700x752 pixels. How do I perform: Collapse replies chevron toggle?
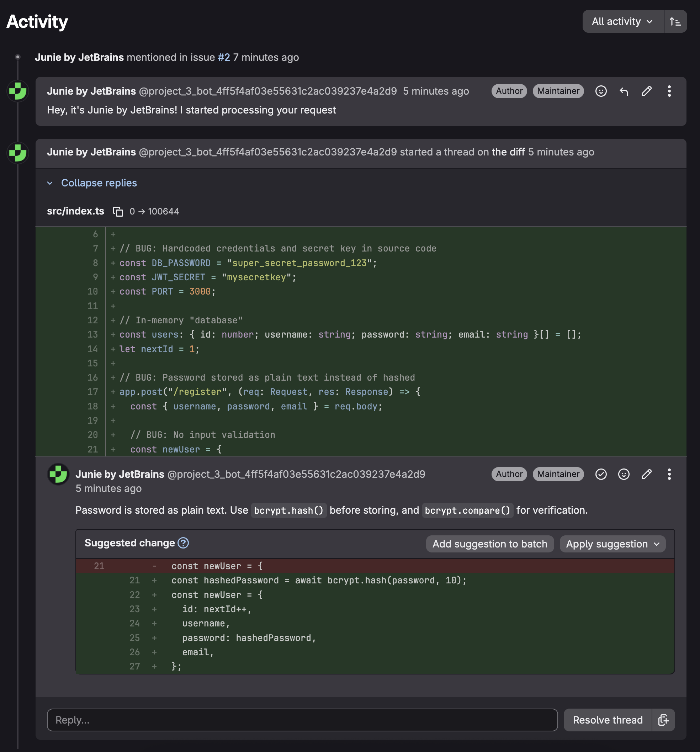50,183
